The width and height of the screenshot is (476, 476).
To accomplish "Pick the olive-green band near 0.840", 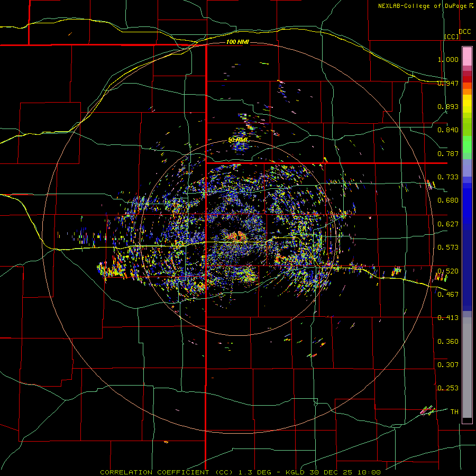I will (x=467, y=127).
